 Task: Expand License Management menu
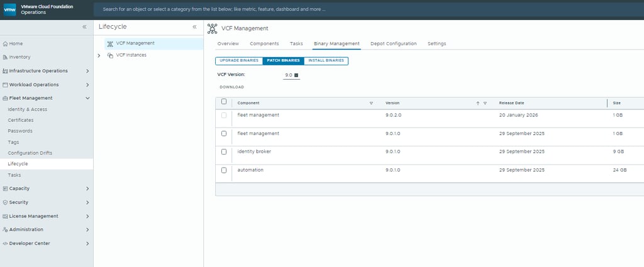(87, 216)
